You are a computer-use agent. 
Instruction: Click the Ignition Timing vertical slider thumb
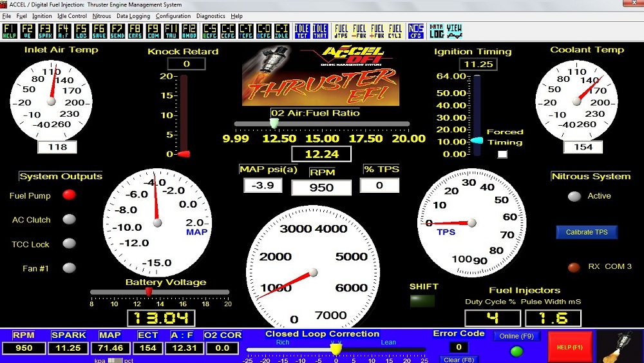click(x=477, y=140)
